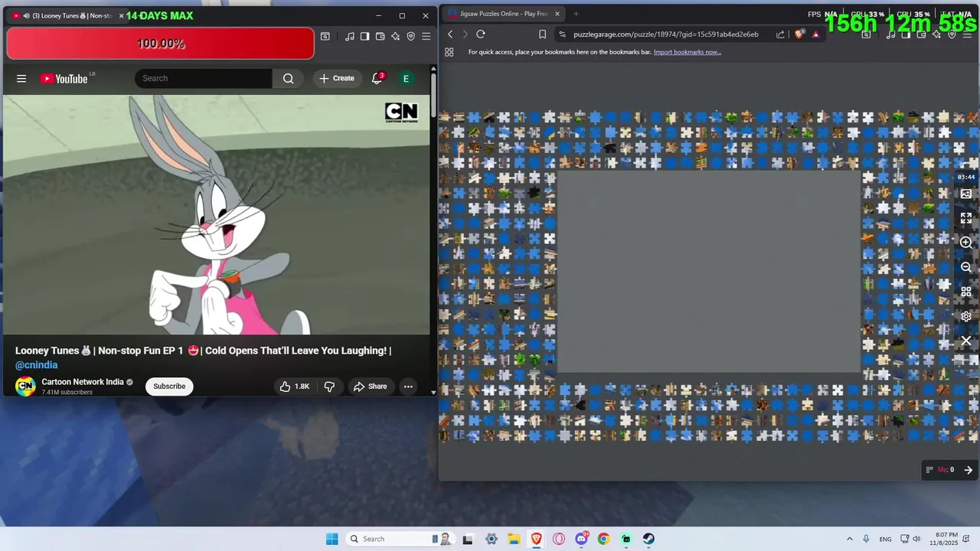Close the Jigsaw Puzzles Online tab
The image size is (980, 551).
coord(557,14)
